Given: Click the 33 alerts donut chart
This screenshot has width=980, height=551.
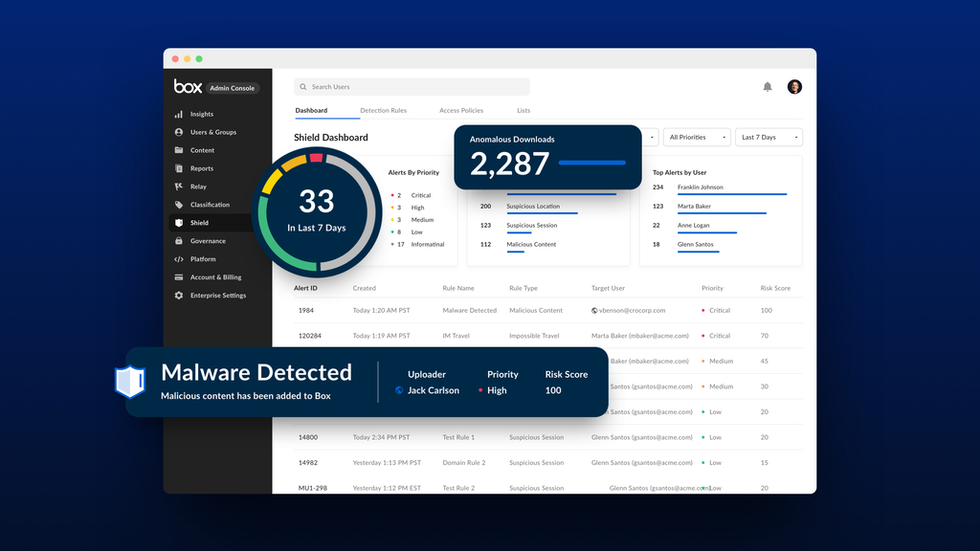Looking at the screenshot, I should pyautogui.click(x=317, y=212).
